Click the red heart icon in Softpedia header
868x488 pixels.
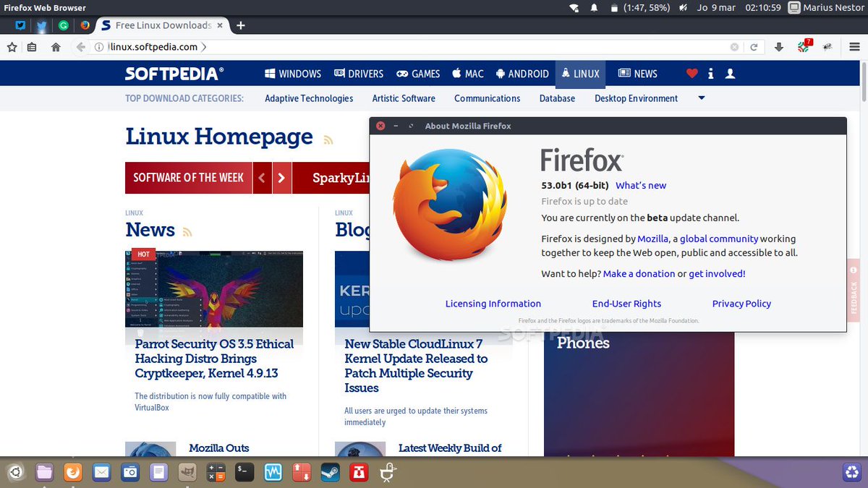pos(692,74)
